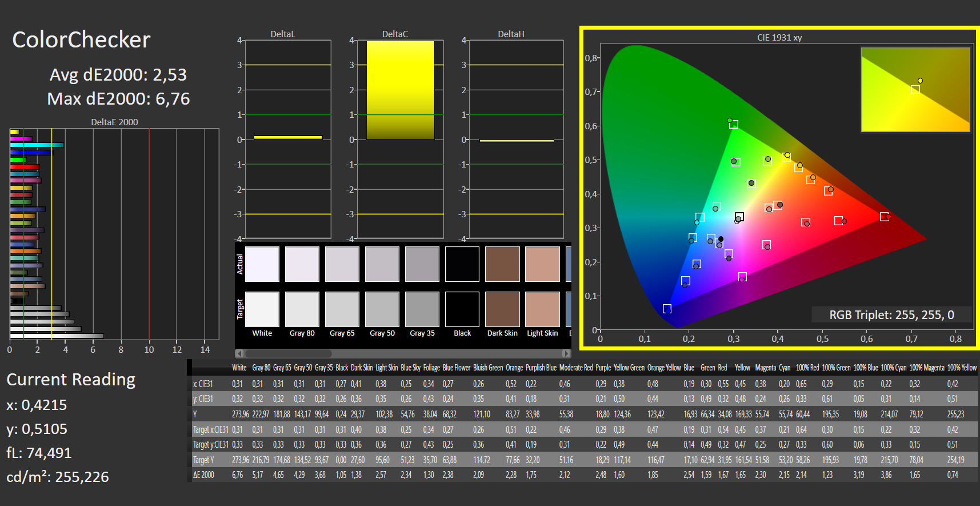
Task: Select the Target Gray 35 swatch
Action: (x=422, y=309)
